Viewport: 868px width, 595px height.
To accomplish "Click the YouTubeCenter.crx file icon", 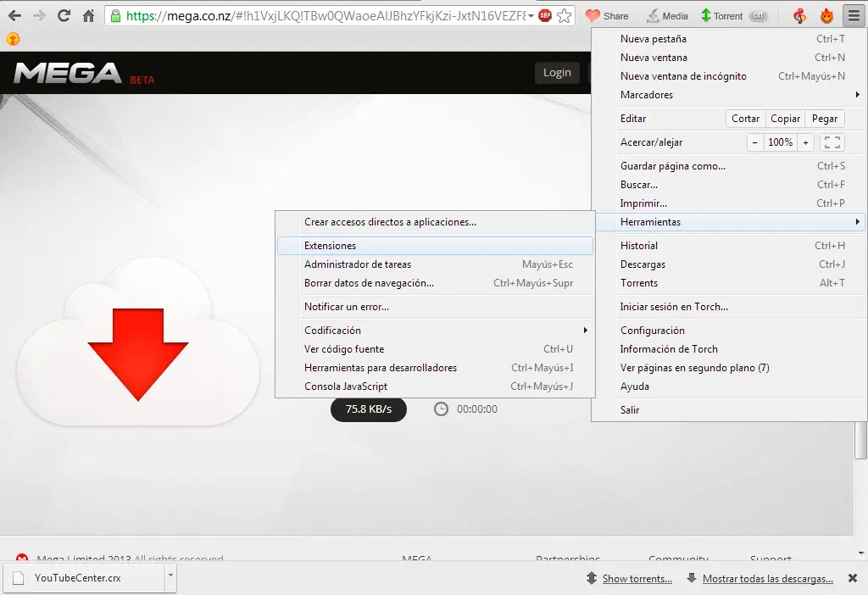I will click(x=19, y=578).
